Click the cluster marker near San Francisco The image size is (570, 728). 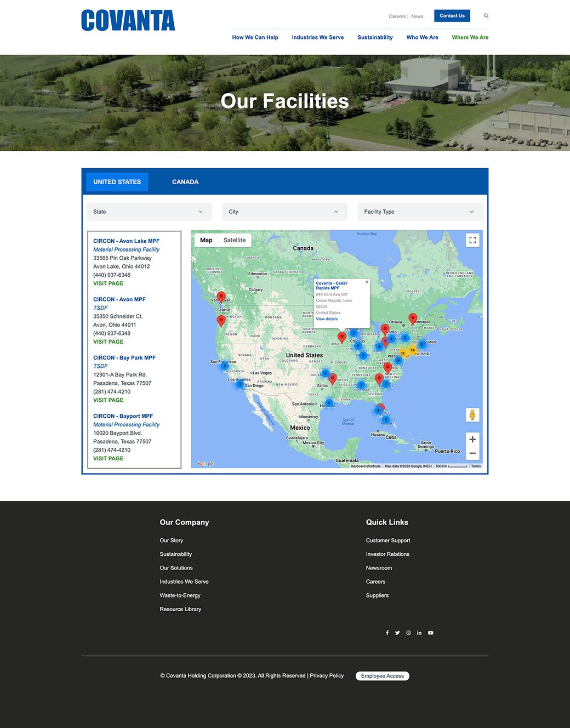[x=224, y=366]
